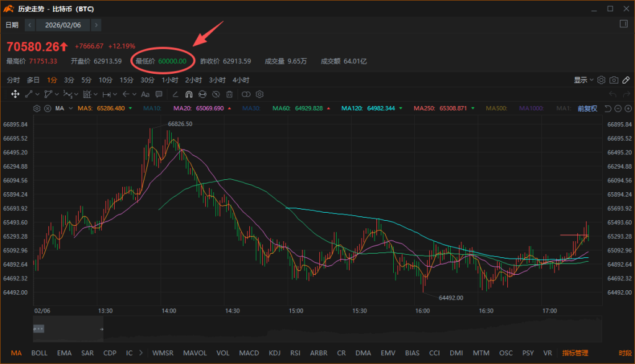Toggle the MA10 moving average line
The height and width of the screenshot is (364, 635).
click(x=153, y=109)
